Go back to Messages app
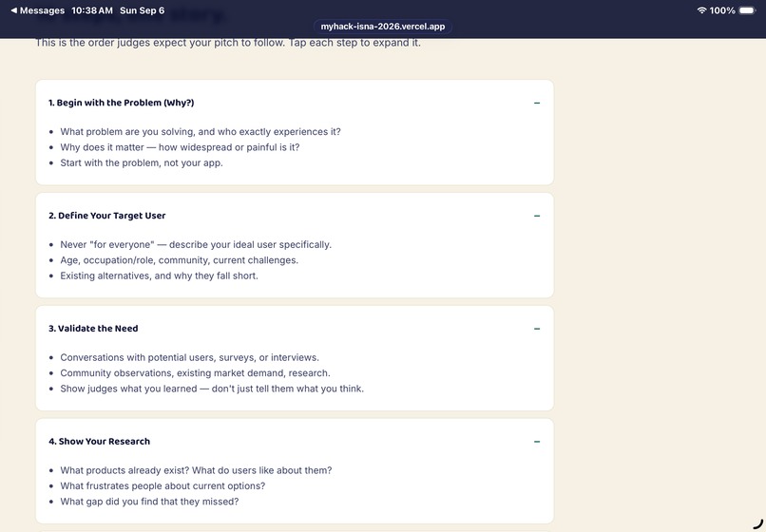This screenshot has width=766, height=532. pyautogui.click(x=38, y=10)
